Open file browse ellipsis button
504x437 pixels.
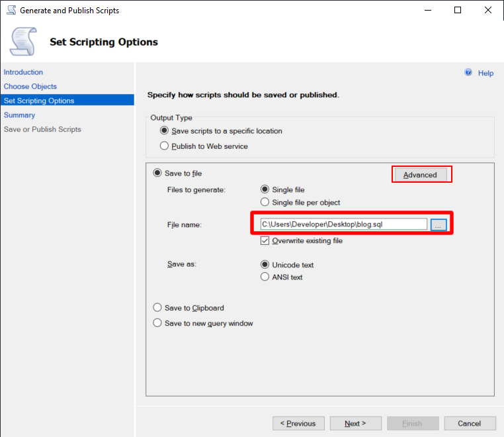pos(439,224)
